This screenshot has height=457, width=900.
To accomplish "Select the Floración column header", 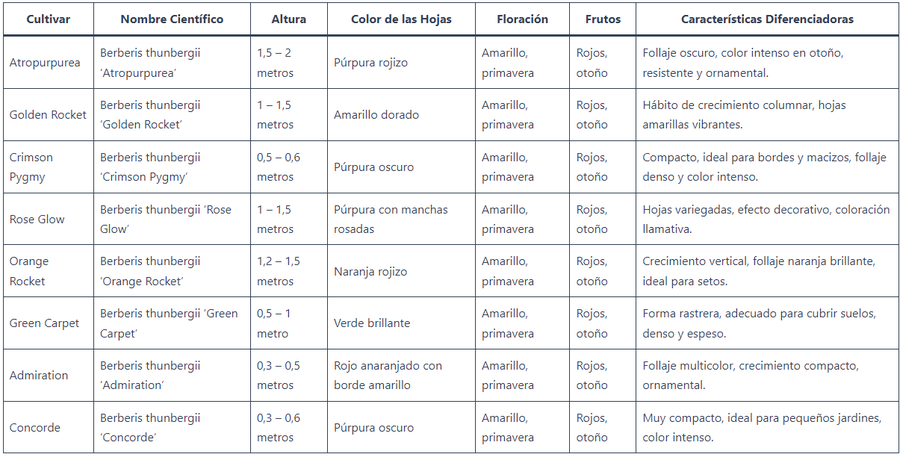I will click(522, 19).
